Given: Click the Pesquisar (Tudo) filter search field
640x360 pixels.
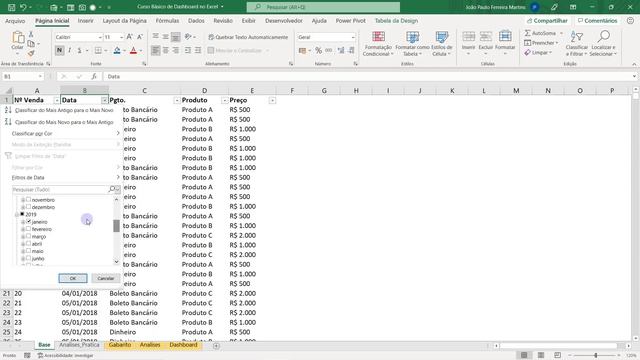Looking at the screenshot, I should 60,189.
